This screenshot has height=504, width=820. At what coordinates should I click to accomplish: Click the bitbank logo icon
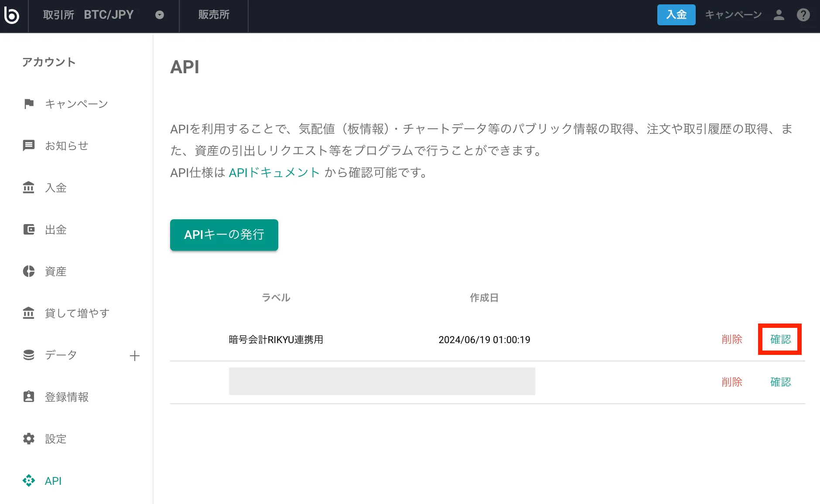[12, 15]
